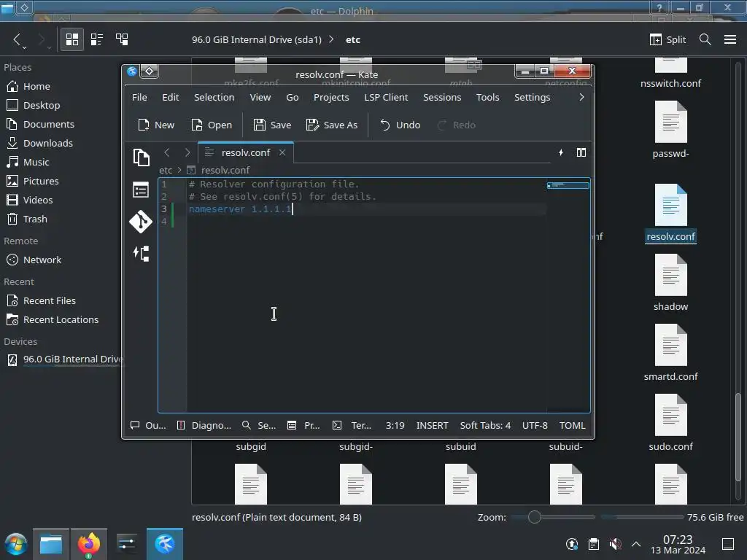Toggle the Output panel in Kate status bar
The height and width of the screenshot is (560, 747).
tap(149, 425)
